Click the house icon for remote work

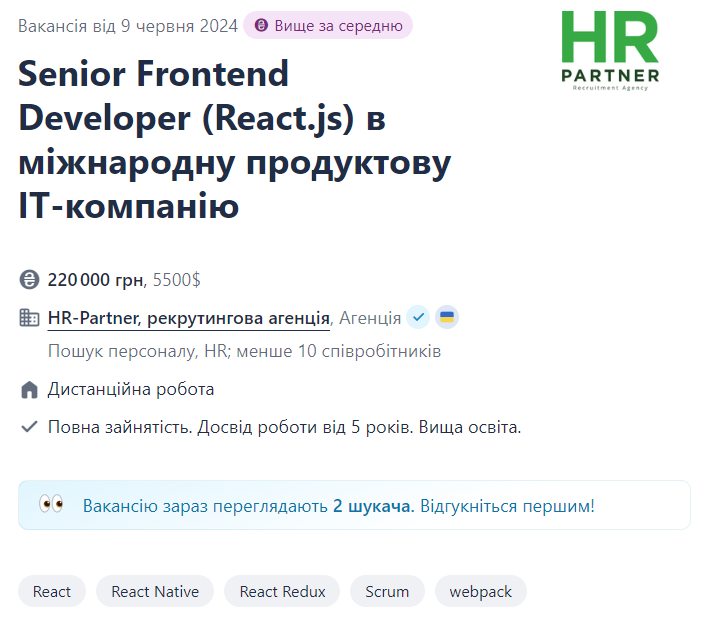29,389
